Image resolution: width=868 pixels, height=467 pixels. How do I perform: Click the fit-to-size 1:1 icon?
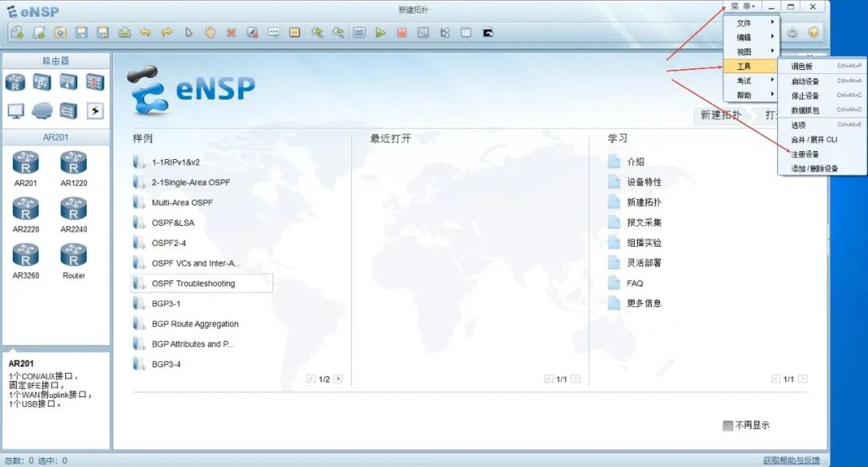359,33
